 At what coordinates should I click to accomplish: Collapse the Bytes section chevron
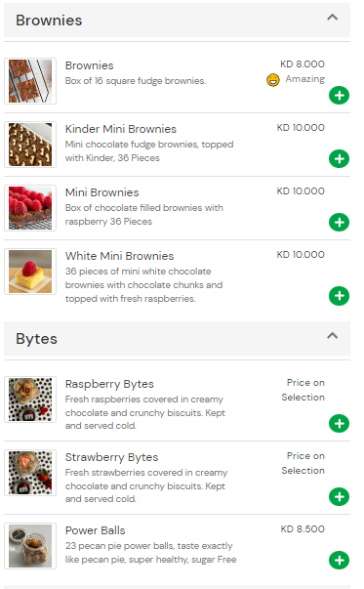point(332,335)
